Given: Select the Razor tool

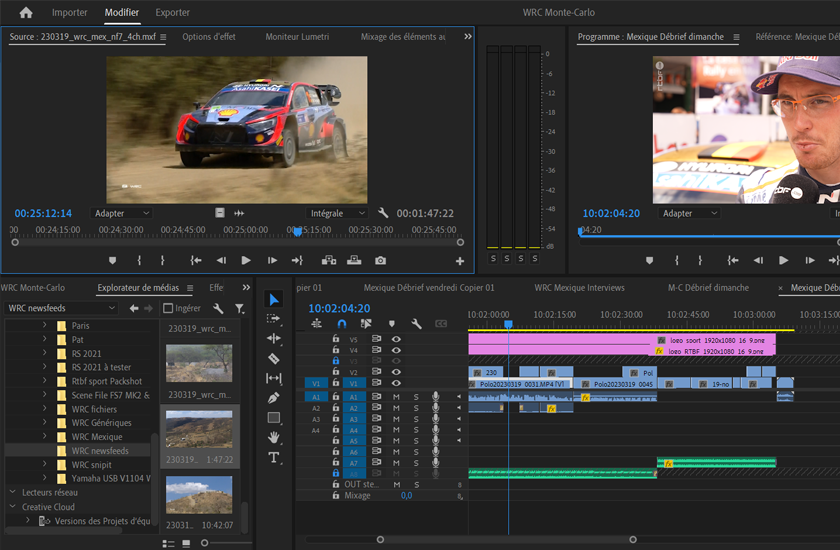Looking at the screenshot, I should coord(273,358).
